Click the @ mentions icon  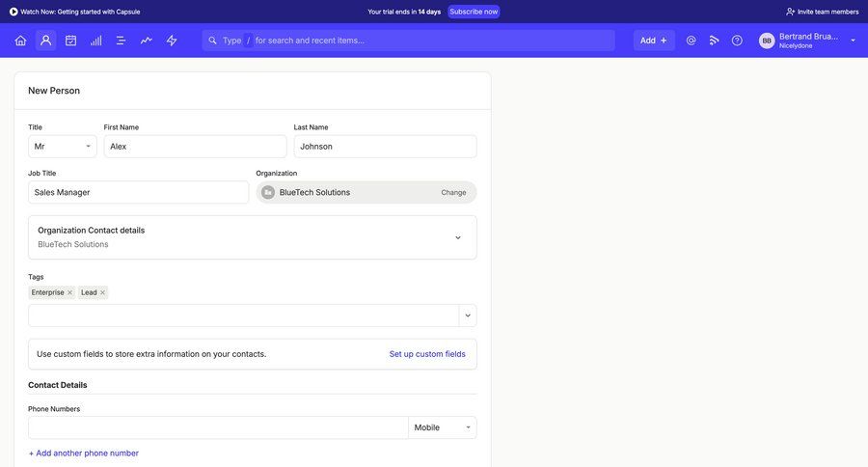point(691,41)
